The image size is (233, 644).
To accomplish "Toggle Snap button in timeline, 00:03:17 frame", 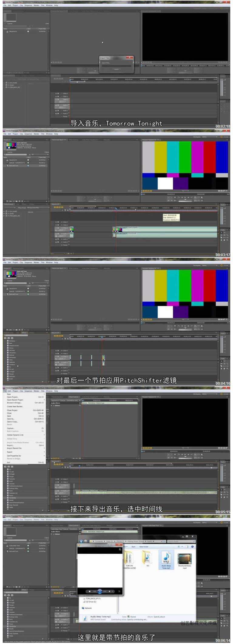I will pyautogui.click(x=62, y=210).
